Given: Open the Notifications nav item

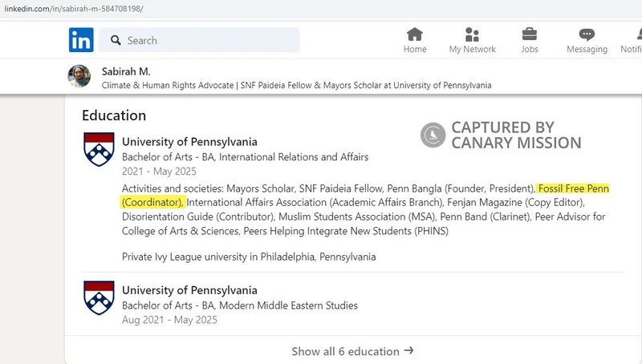Looking at the screenshot, I should coord(632,40).
